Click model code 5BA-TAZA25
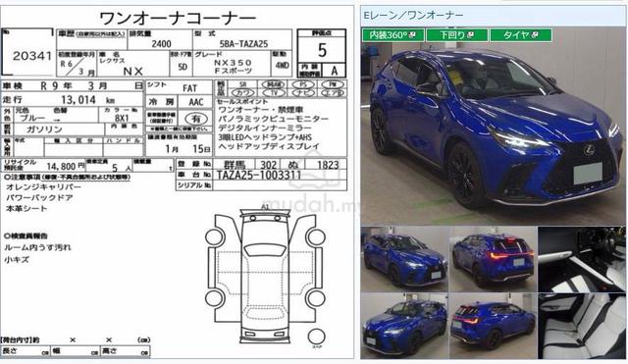The width and height of the screenshot is (628, 364). pyautogui.click(x=243, y=43)
